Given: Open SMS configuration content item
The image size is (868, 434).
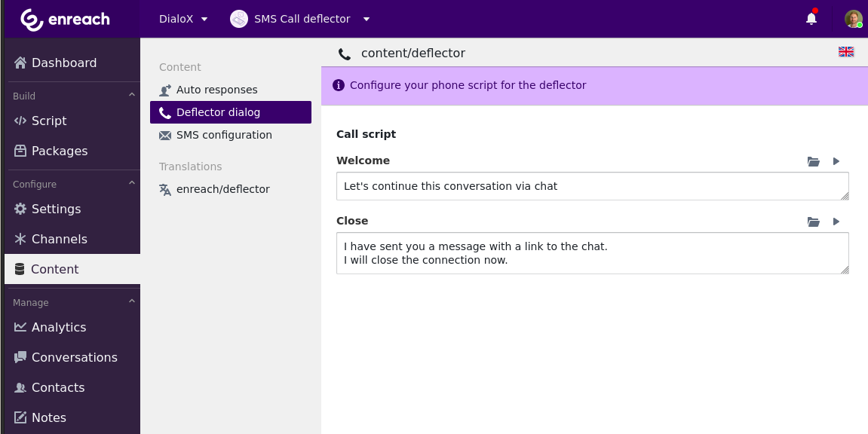Looking at the screenshot, I should click(224, 135).
